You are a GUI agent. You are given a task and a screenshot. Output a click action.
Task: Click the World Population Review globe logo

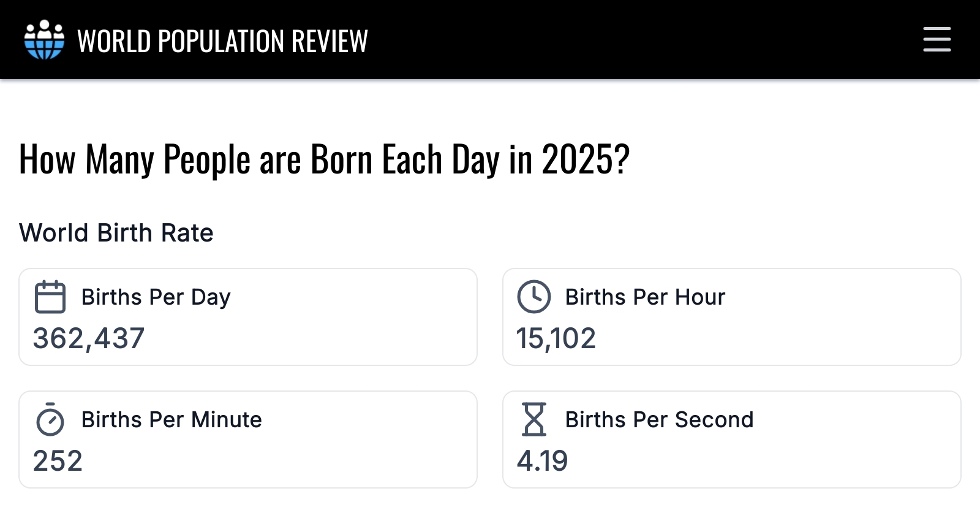tap(44, 40)
